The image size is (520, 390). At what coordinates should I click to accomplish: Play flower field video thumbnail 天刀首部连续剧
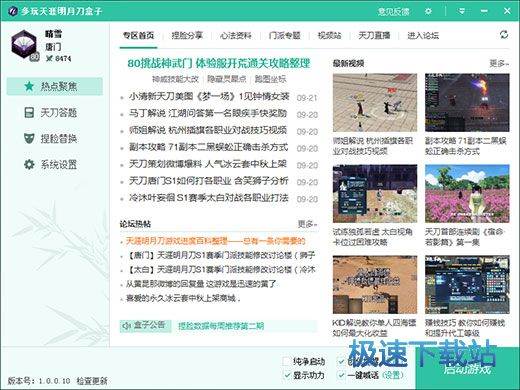[467, 194]
